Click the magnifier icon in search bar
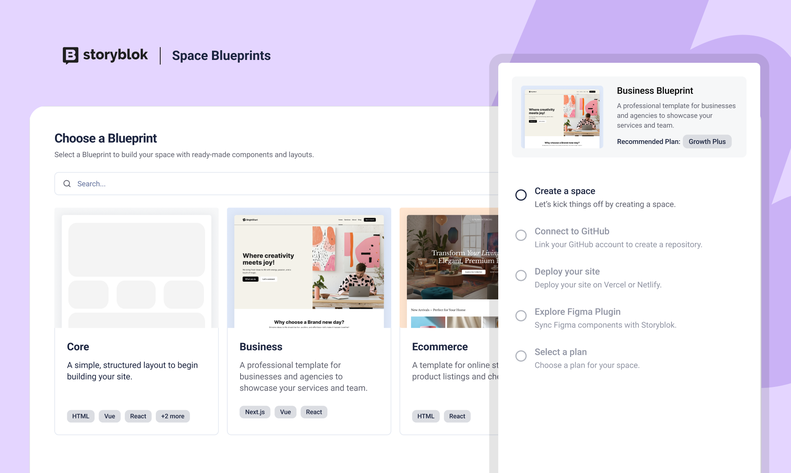 click(67, 184)
